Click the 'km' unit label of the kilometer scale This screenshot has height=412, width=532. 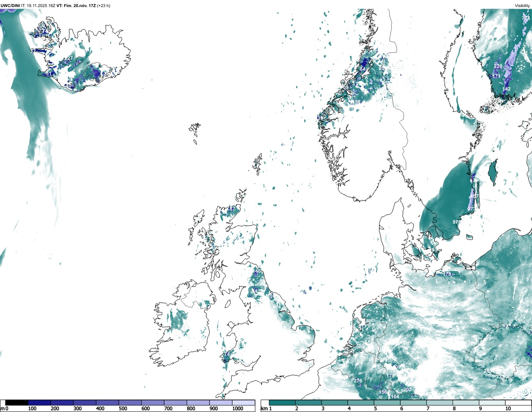coord(264,409)
